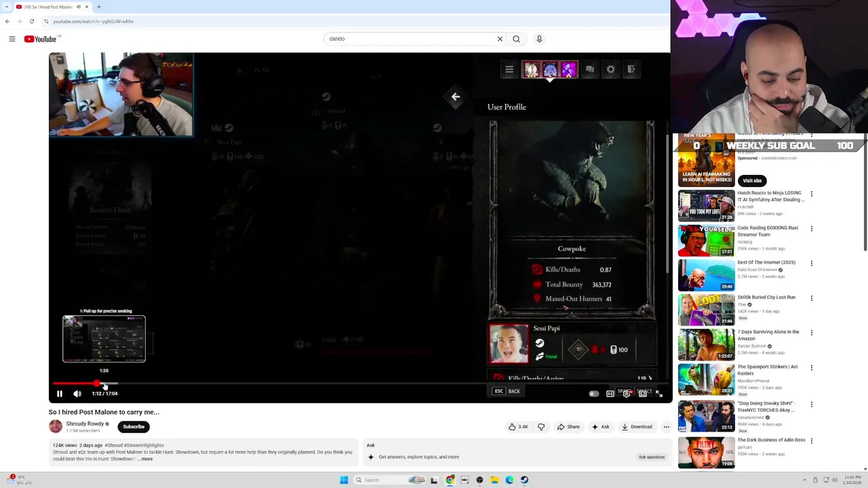Screen dimensions: 868x488
Task: Open the Shroudy Rowdy channel avatar
Action: click(56, 426)
